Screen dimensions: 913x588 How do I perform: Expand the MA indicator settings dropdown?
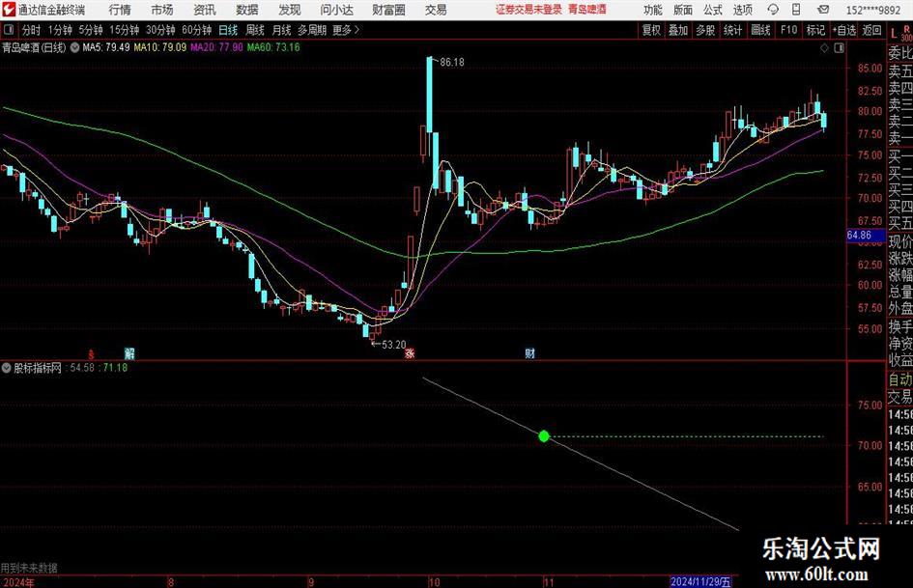[74, 47]
